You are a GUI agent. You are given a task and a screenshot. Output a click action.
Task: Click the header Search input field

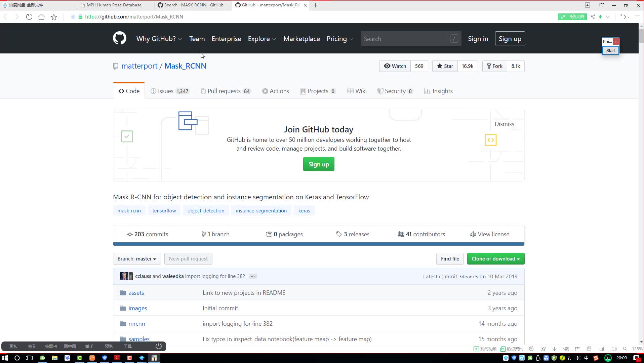click(x=411, y=39)
